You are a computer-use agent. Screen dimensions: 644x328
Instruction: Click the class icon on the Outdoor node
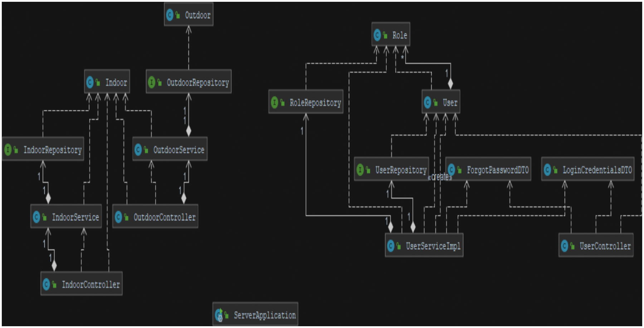pos(170,15)
